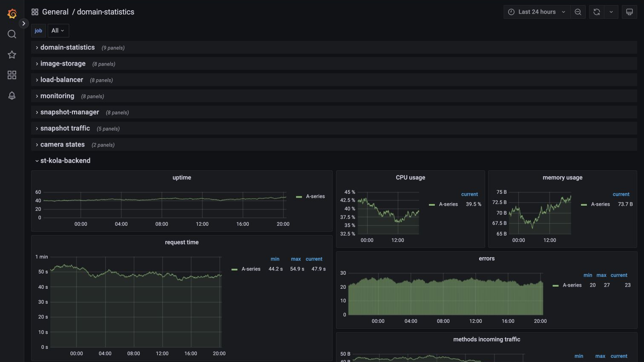Open the General folder breadcrumb
The image size is (644, 362).
(x=55, y=12)
